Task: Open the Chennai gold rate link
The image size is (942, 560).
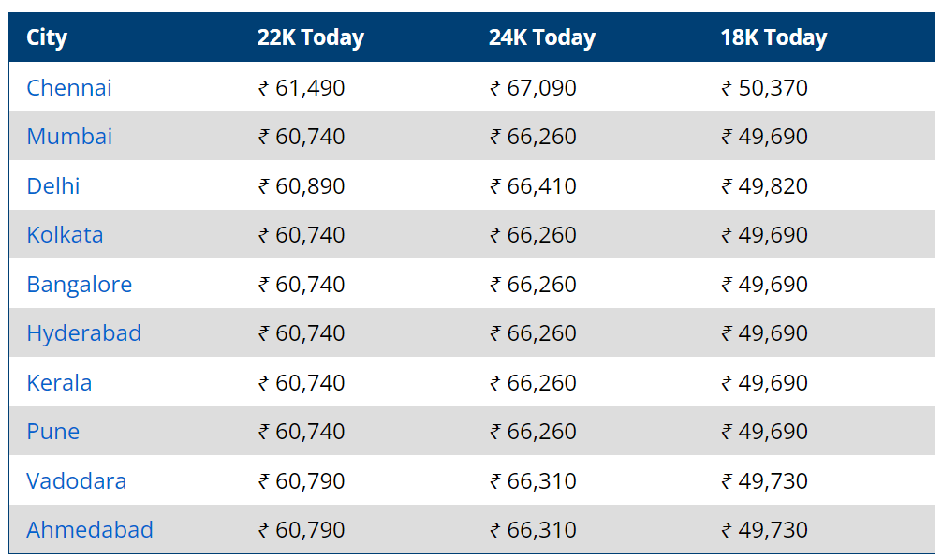Action: [69, 88]
